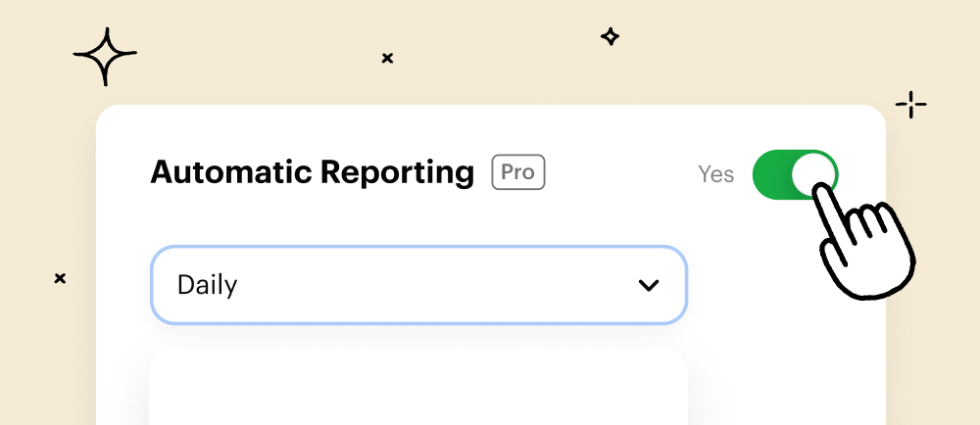Screen dimensions: 980x425
Task: Turn off the Automatic Reporting switch
Action: (795, 174)
